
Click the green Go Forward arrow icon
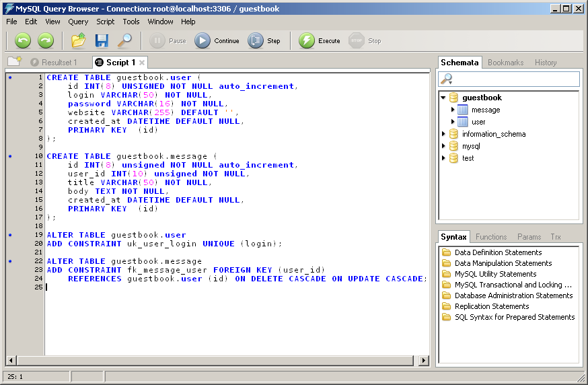coord(46,41)
